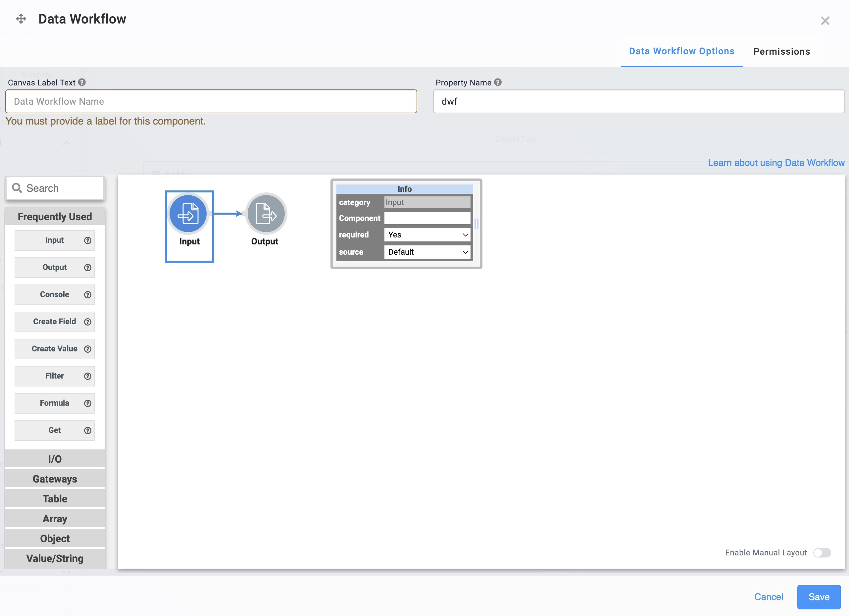Viewport: 849px width, 616px height.
Task: Focus the Property Name field
Action: click(x=639, y=101)
